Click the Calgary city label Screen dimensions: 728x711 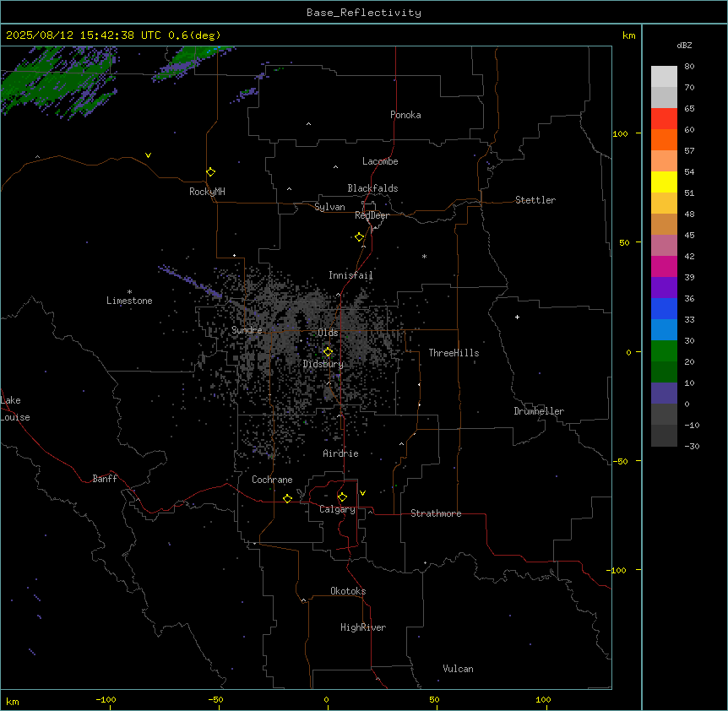click(338, 509)
